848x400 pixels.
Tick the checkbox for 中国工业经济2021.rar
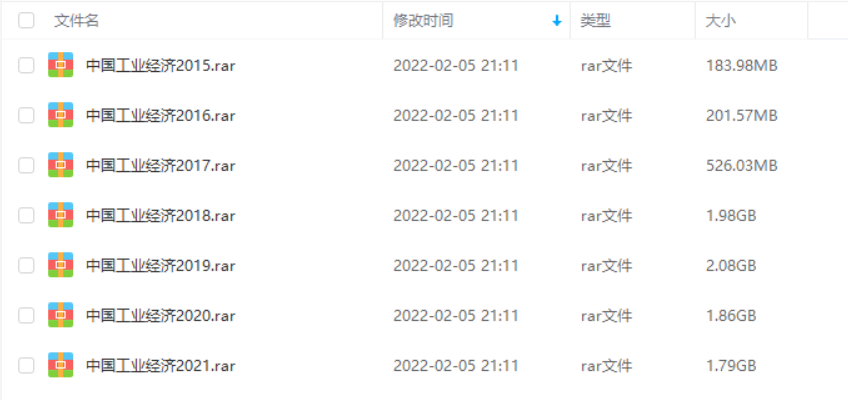click(x=26, y=365)
